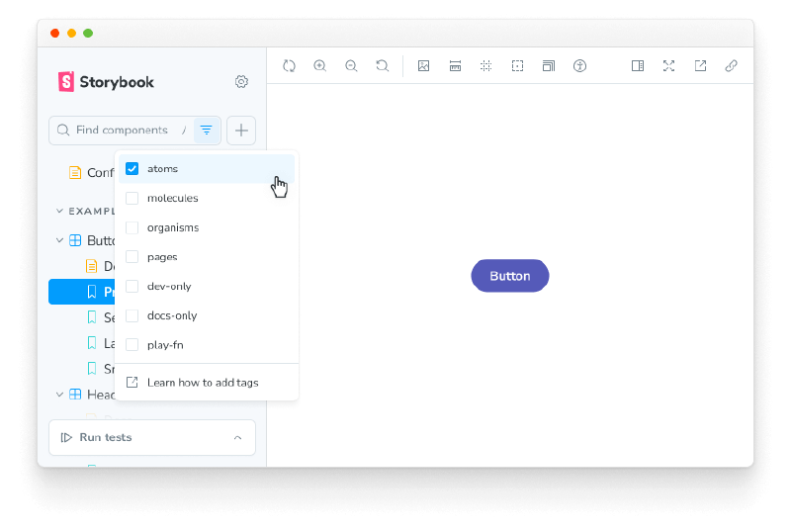Enable the play-fn tag checkbox
The height and width of the screenshot is (532, 791).
tap(132, 345)
